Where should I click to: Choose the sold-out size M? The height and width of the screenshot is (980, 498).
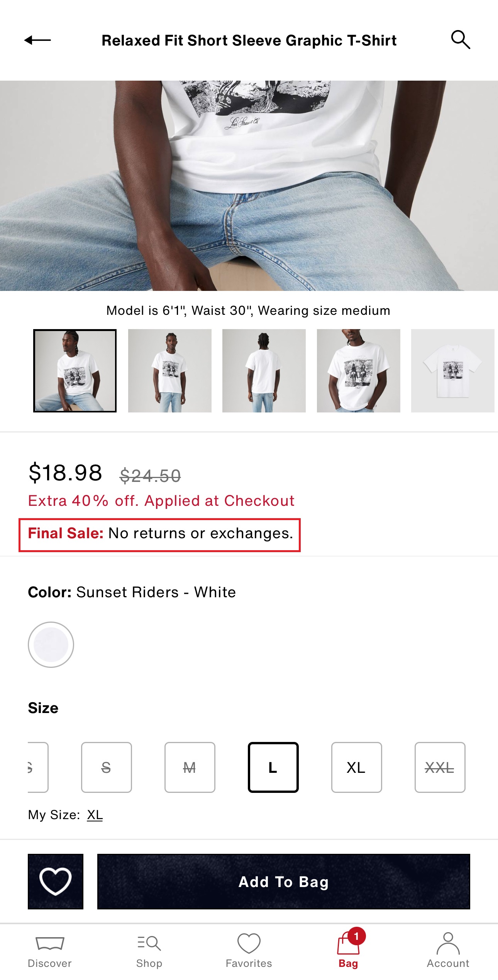[190, 767]
